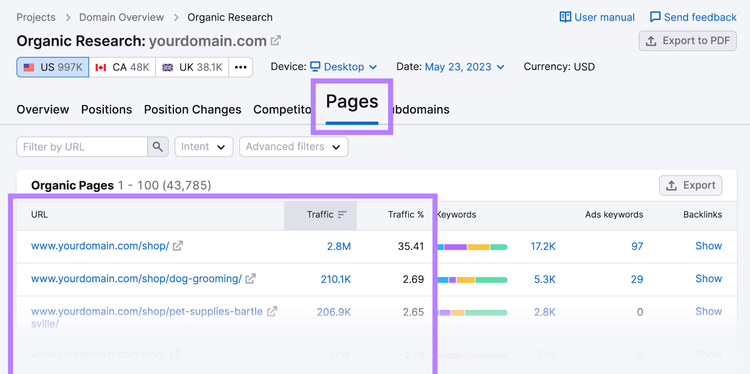This screenshot has width=750, height=374.
Task: Click the 97 ads keywords value
Action: [x=637, y=246]
